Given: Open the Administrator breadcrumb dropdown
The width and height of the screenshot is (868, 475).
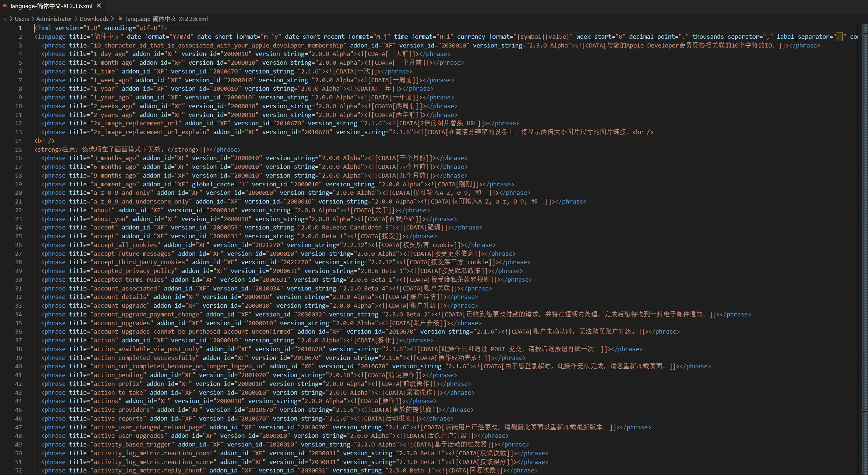Looking at the screenshot, I should click(x=54, y=19).
